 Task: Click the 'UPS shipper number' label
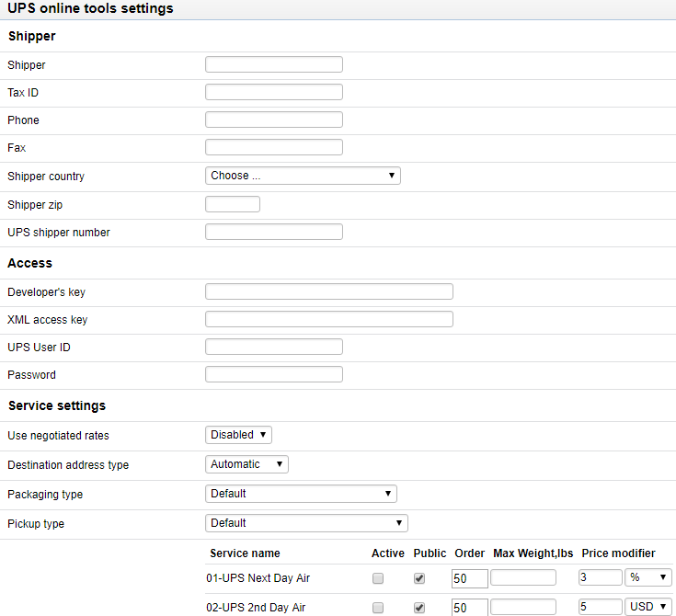(59, 233)
